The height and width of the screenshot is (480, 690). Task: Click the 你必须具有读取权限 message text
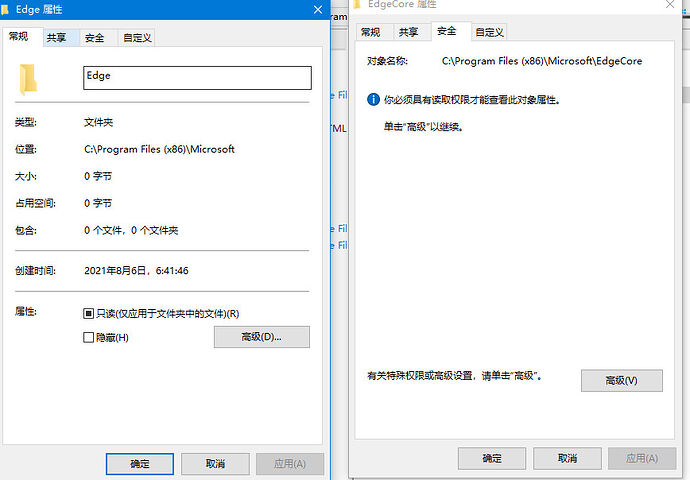tap(472, 100)
